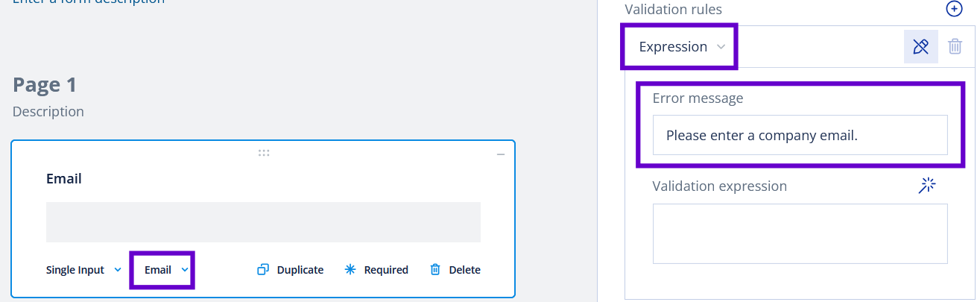
Task: Open the magic wand expression builder
Action: pos(926,186)
